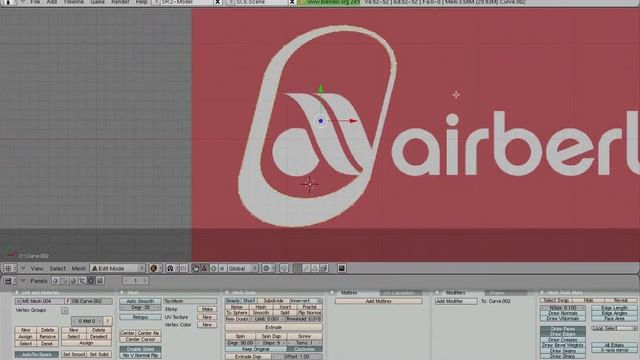Open the Loop Select dropdown
640x360 pixels.
pos(614,328)
